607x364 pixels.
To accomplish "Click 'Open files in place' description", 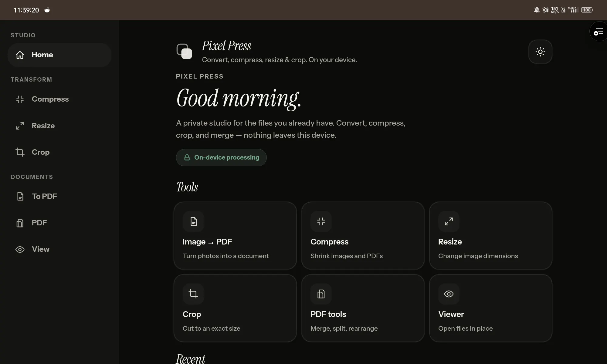I will point(466,329).
